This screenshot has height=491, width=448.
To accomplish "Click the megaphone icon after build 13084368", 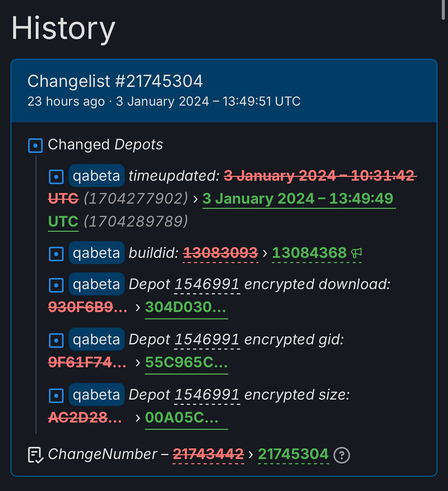I will [357, 253].
